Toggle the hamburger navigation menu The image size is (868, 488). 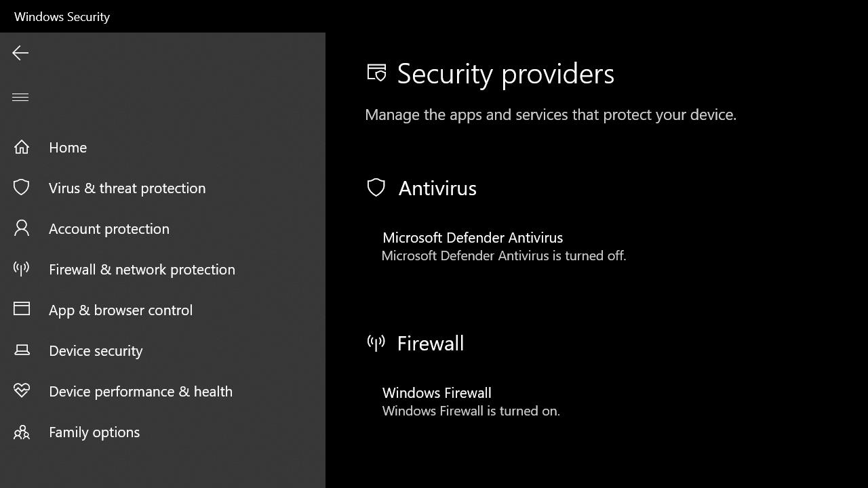(20, 97)
